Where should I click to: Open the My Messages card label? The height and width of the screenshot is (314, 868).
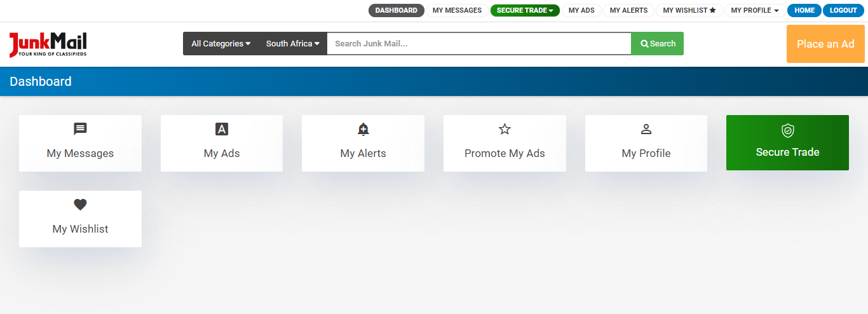80,153
